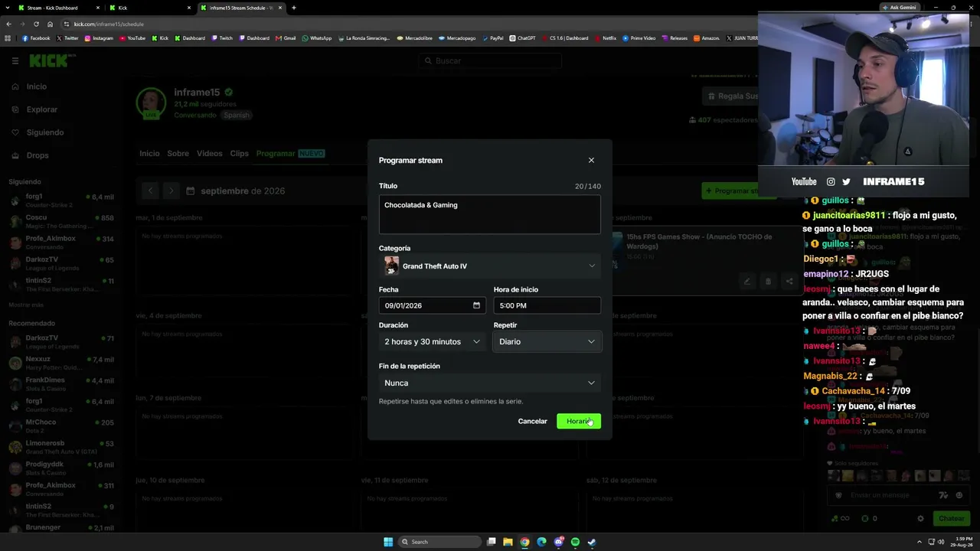Share the 15hs FPS Games Show stream

click(789, 282)
